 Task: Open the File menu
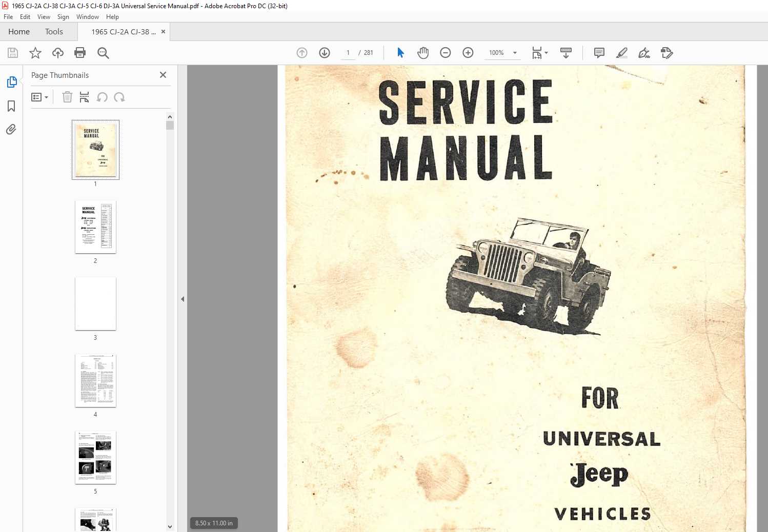pyautogui.click(x=8, y=17)
